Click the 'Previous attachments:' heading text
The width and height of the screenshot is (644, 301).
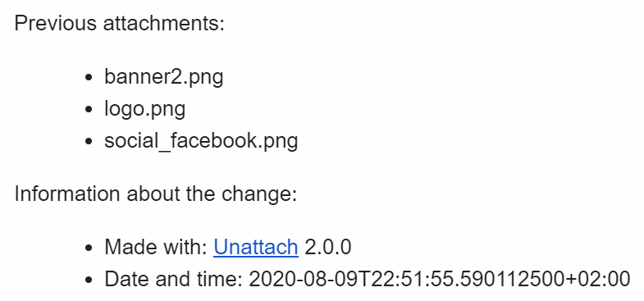[x=120, y=23]
